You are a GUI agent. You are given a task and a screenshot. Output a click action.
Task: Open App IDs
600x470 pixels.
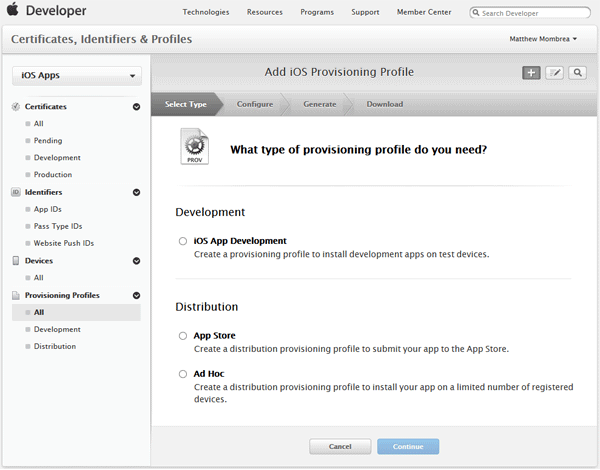pyautogui.click(x=47, y=209)
